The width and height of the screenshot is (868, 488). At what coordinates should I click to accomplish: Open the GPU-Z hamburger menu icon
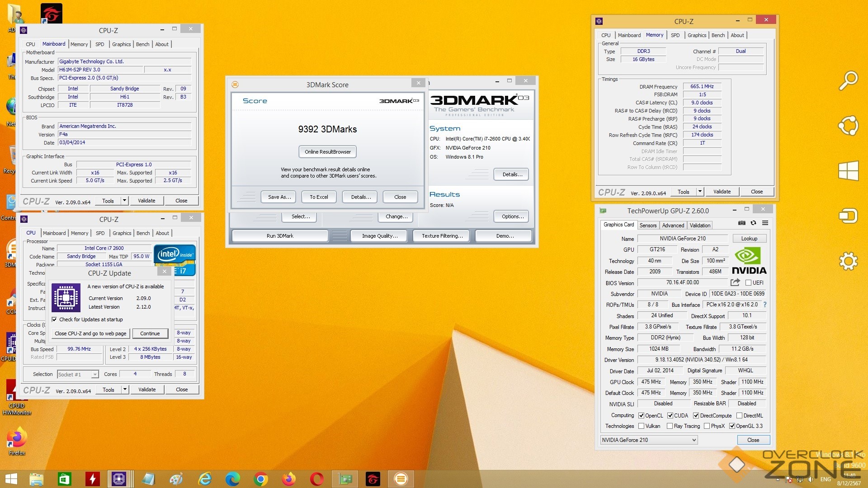point(765,223)
